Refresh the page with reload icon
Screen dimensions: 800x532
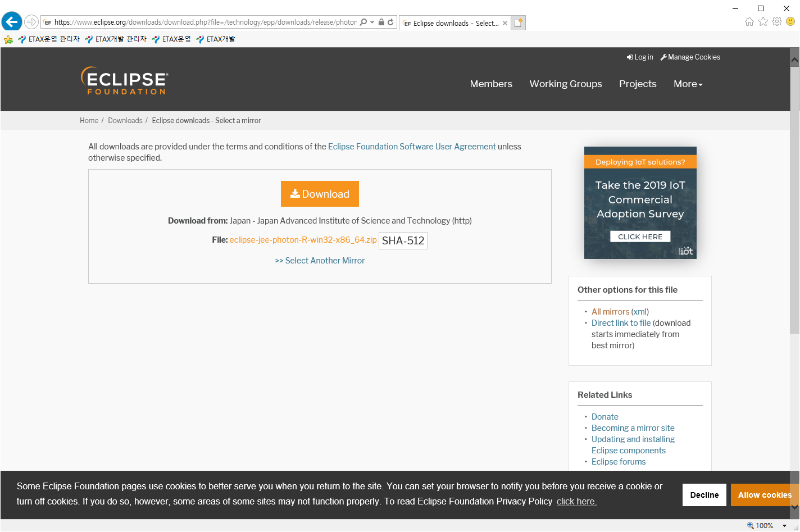click(x=390, y=22)
